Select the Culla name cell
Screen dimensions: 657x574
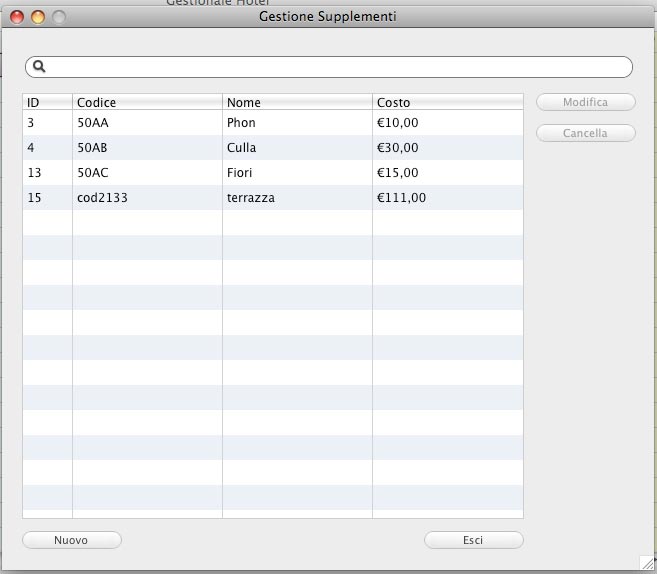click(297, 147)
